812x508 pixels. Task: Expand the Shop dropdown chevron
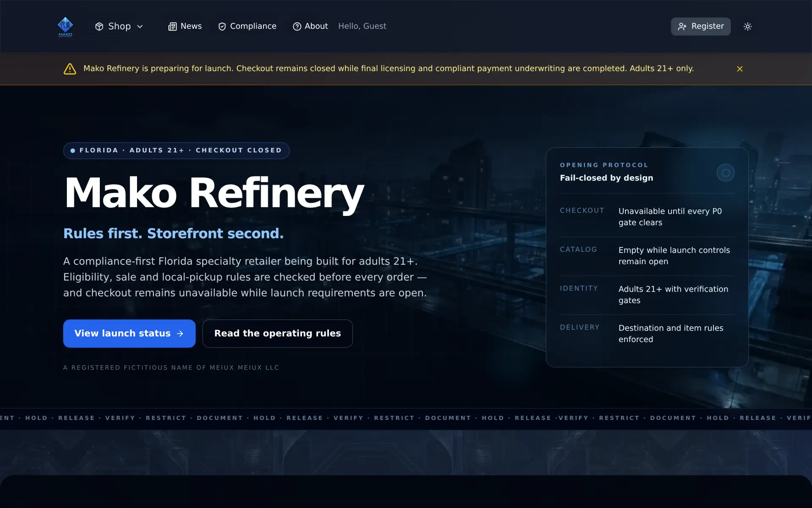(x=140, y=27)
